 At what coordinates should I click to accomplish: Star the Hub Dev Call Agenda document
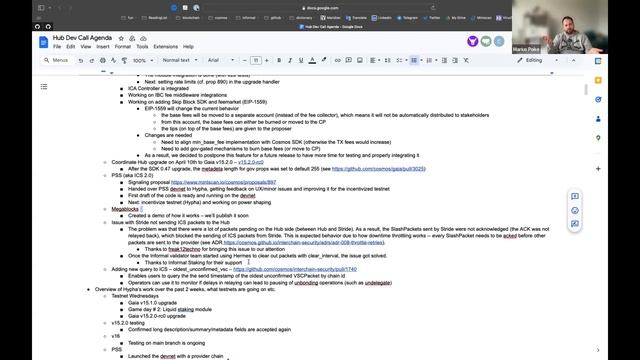[x=121, y=38]
